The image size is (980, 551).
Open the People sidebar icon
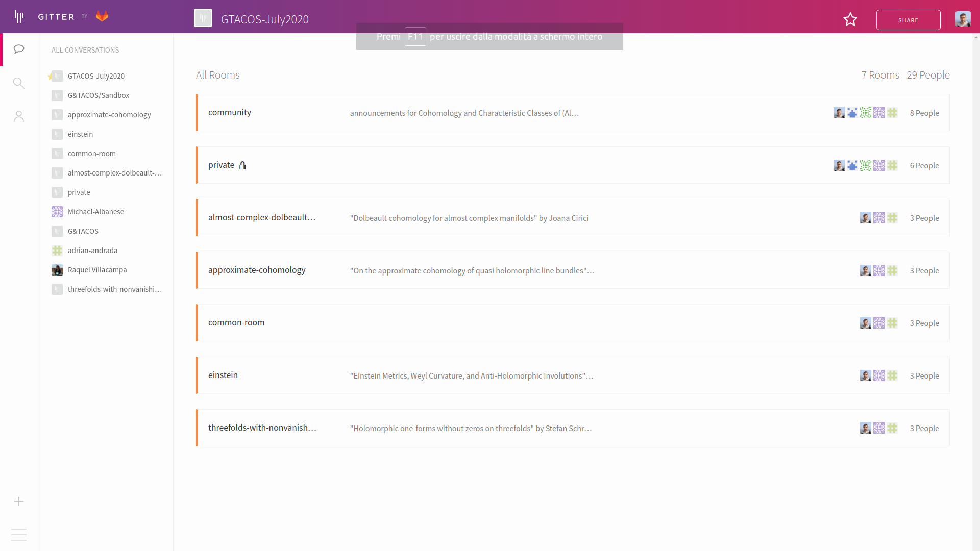pos(19,116)
